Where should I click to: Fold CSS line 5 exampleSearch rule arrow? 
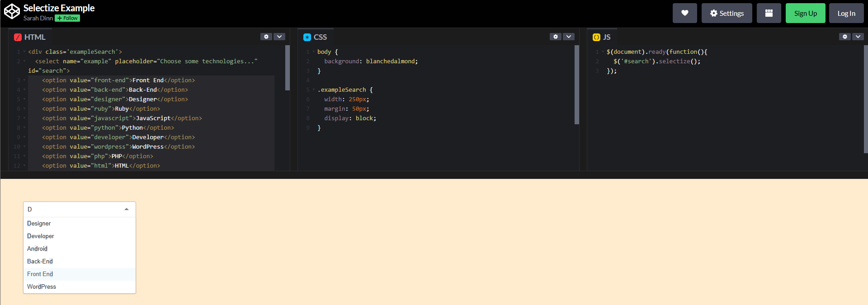point(314,90)
